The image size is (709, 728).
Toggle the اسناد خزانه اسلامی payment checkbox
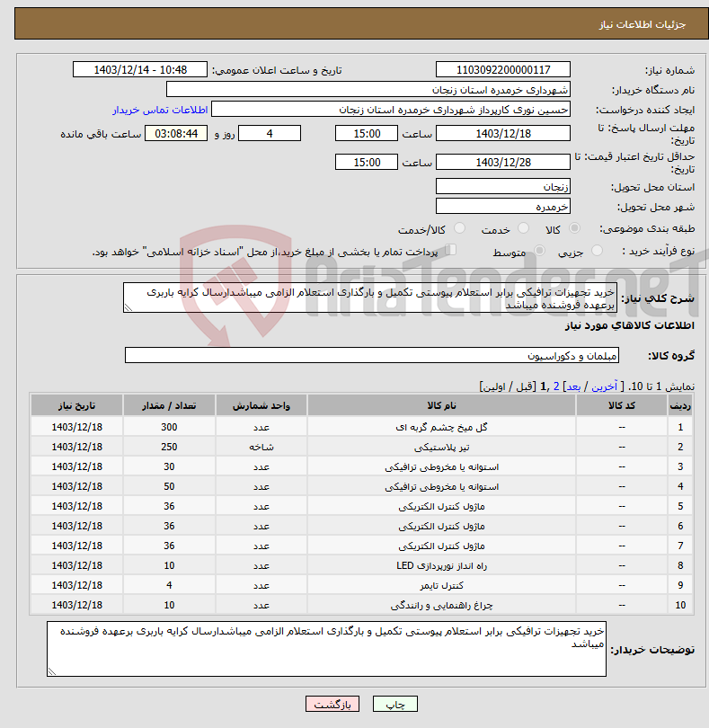[451, 250]
